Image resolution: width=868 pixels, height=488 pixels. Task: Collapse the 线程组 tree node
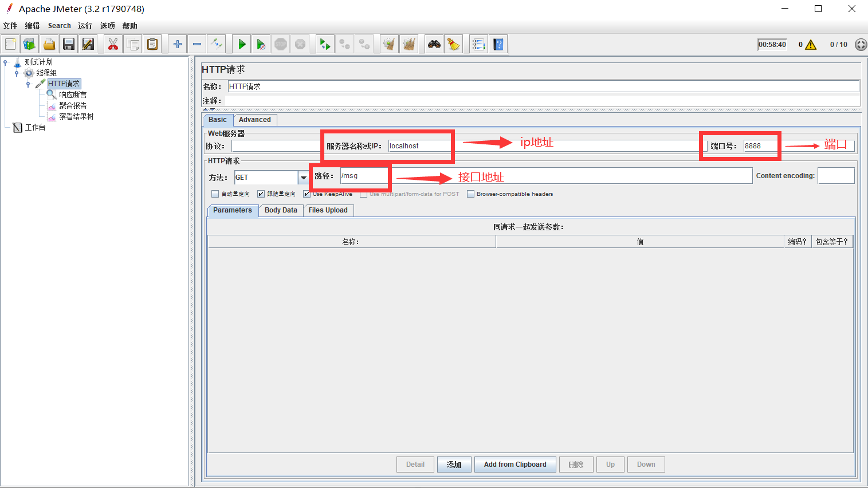(x=17, y=73)
